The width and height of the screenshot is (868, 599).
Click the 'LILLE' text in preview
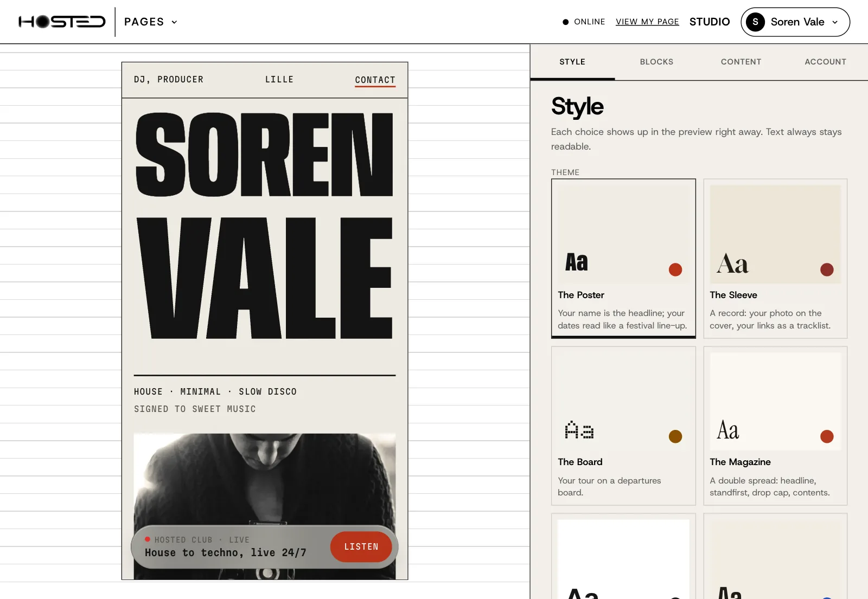279,80
